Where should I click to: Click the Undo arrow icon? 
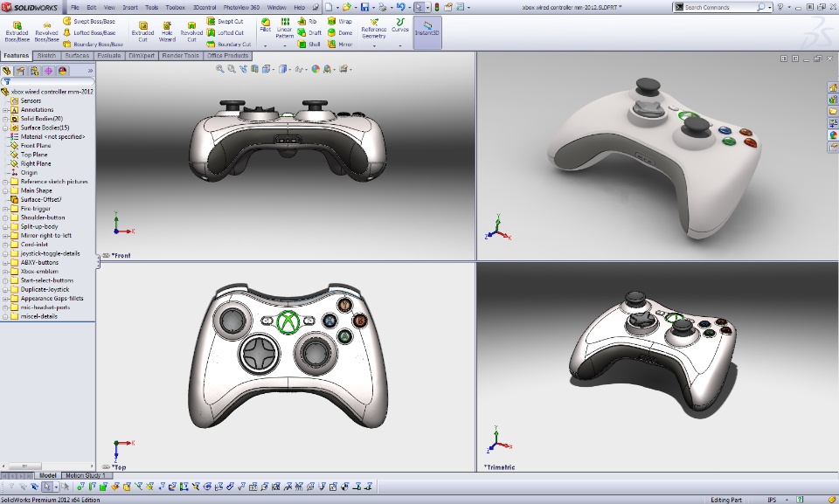pyautogui.click(x=400, y=7)
